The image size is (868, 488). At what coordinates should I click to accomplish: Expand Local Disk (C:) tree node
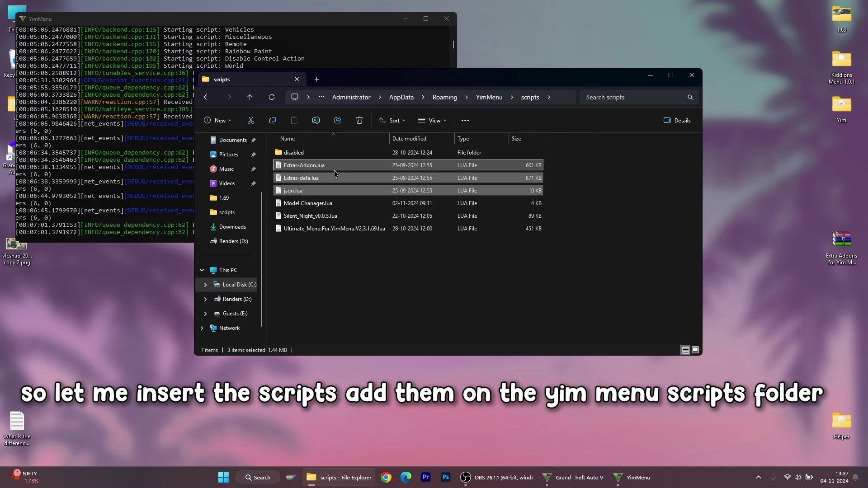[206, 285]
